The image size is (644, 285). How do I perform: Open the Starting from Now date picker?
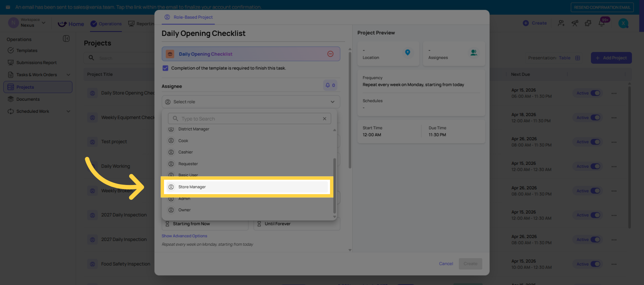coord(205,224)
